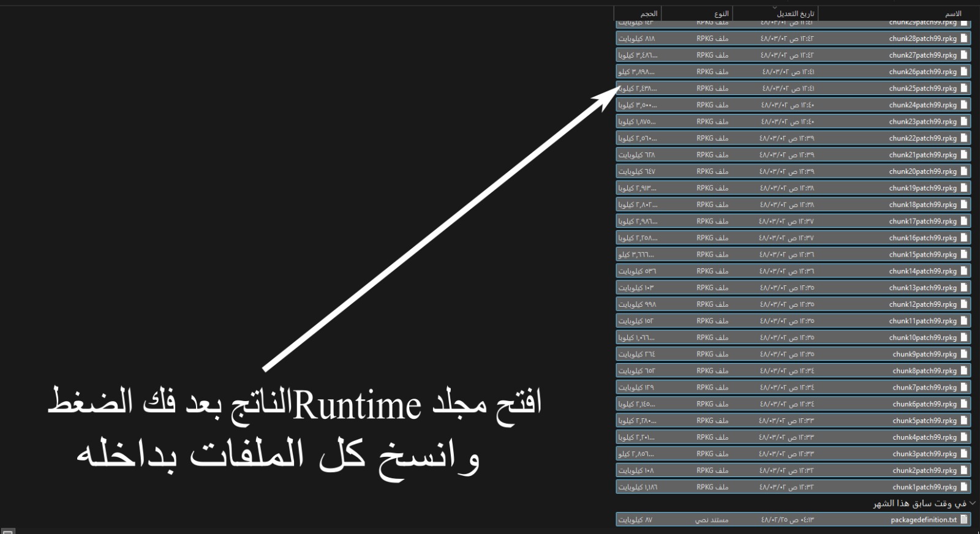
Task: Click the file icon of chunk12patch99.rpkg
Action: [965, 304]
